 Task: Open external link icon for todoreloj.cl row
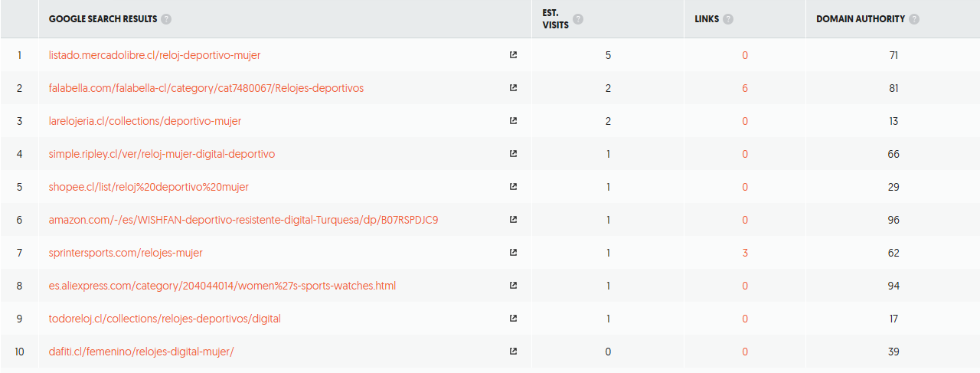coord(513,319)
